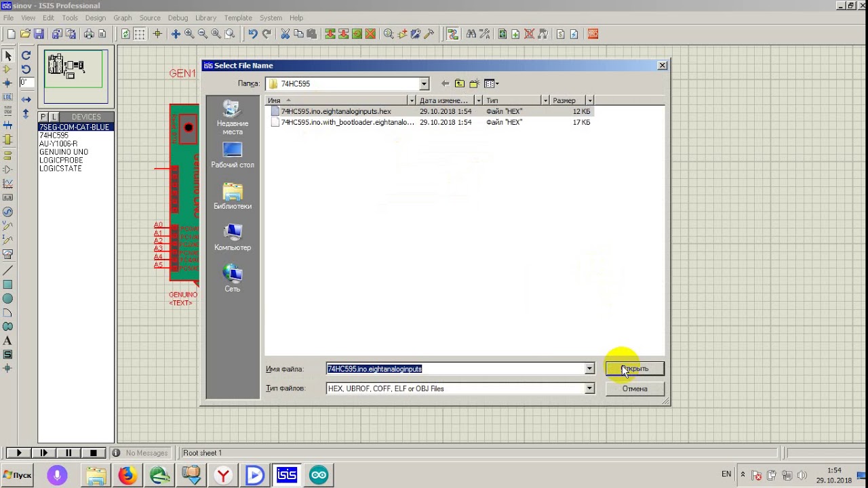Viewport: 868px width, 488px height.
Task: Select the Wire label tool
Action: 8,97
